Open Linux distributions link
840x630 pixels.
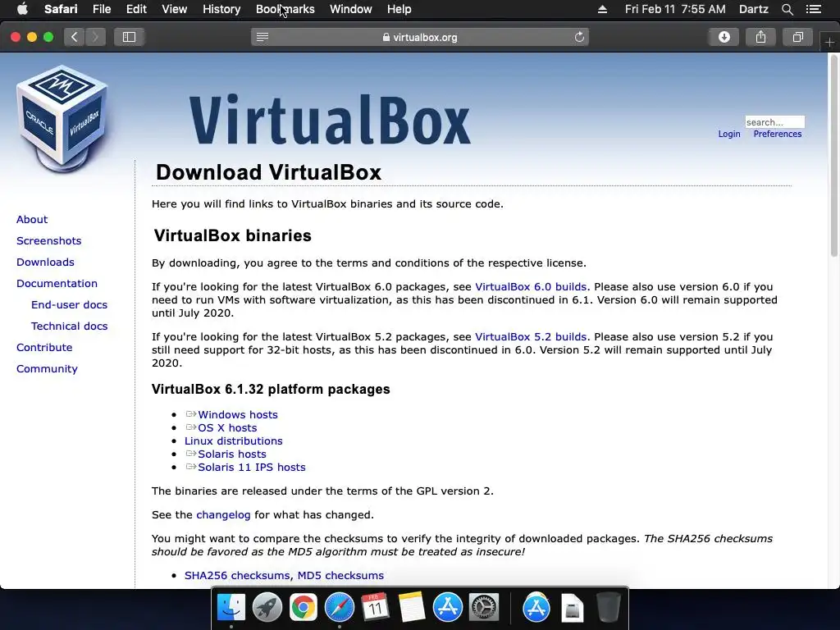(233, 441)
